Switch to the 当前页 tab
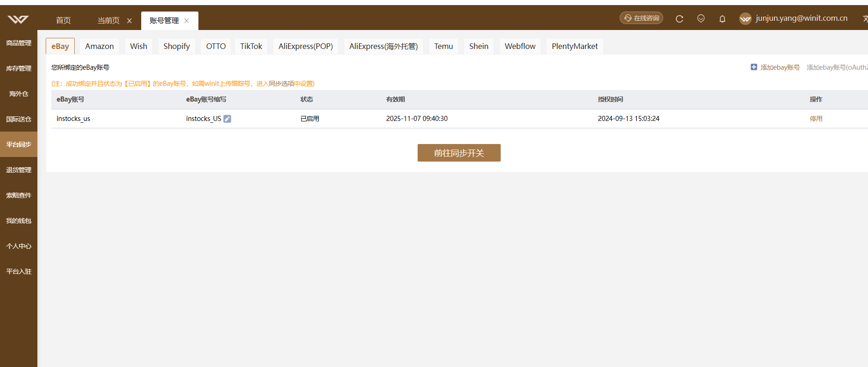The width and height of the screenshot is (868, 367). tap(108, 21)
